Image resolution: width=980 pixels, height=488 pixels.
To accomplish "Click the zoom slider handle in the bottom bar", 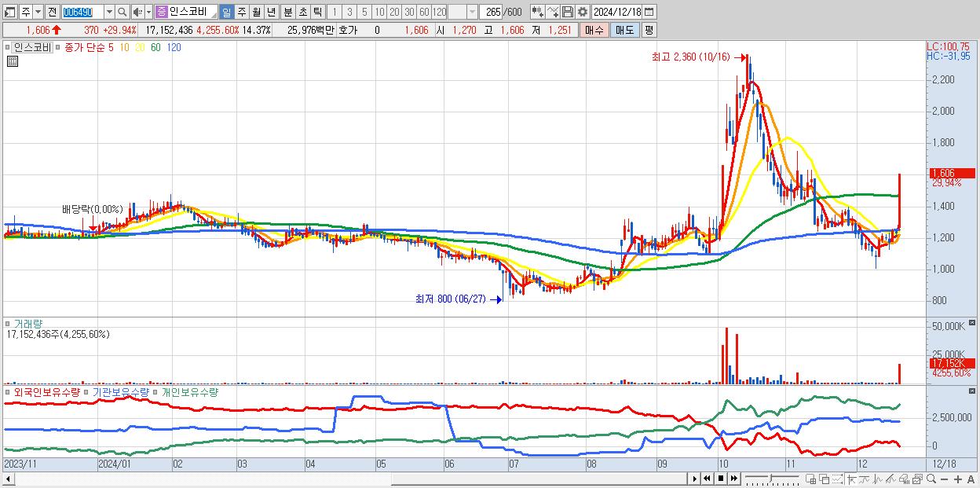I will pyautogui.click(x=771, y=478).
